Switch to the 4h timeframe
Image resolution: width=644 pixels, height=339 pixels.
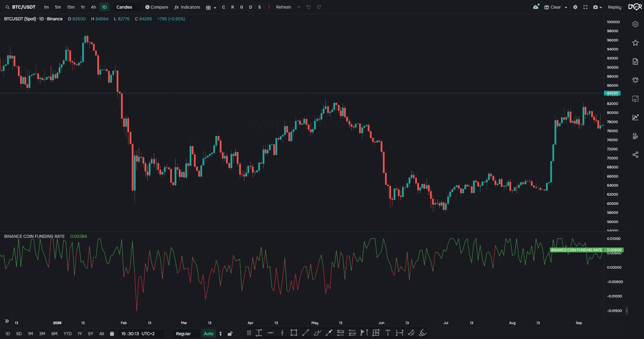pos(93,7)
